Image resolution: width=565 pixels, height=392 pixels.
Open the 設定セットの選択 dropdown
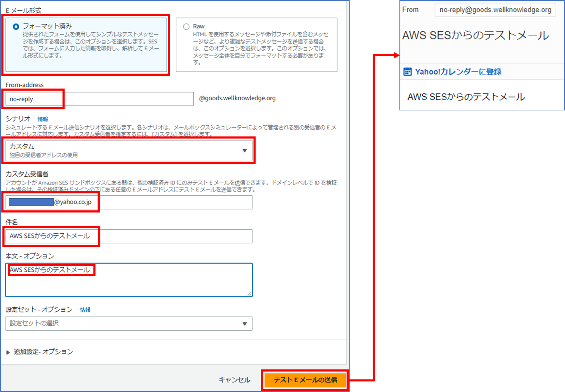pos(129,324)
